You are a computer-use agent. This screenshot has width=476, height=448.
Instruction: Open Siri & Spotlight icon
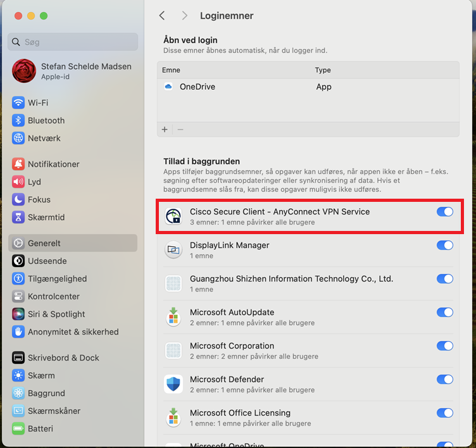point(18,314)
